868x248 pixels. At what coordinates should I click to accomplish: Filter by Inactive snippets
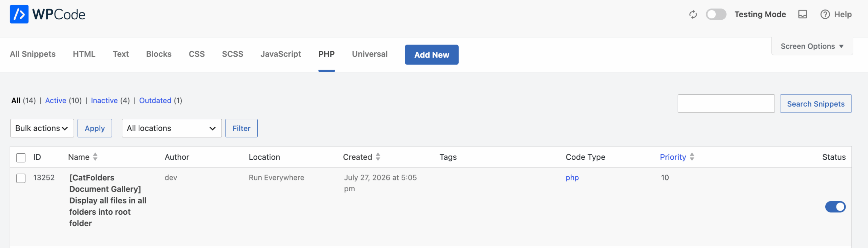pos(104,101)
